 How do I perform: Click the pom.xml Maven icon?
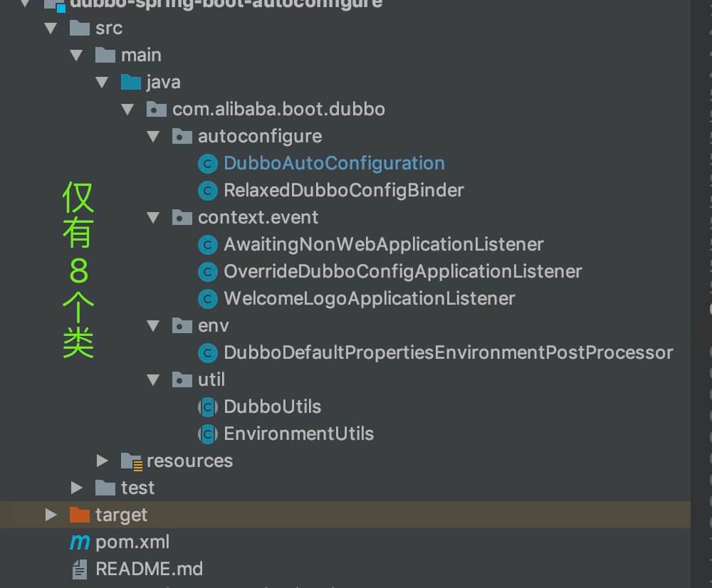(x=79, y=542)
